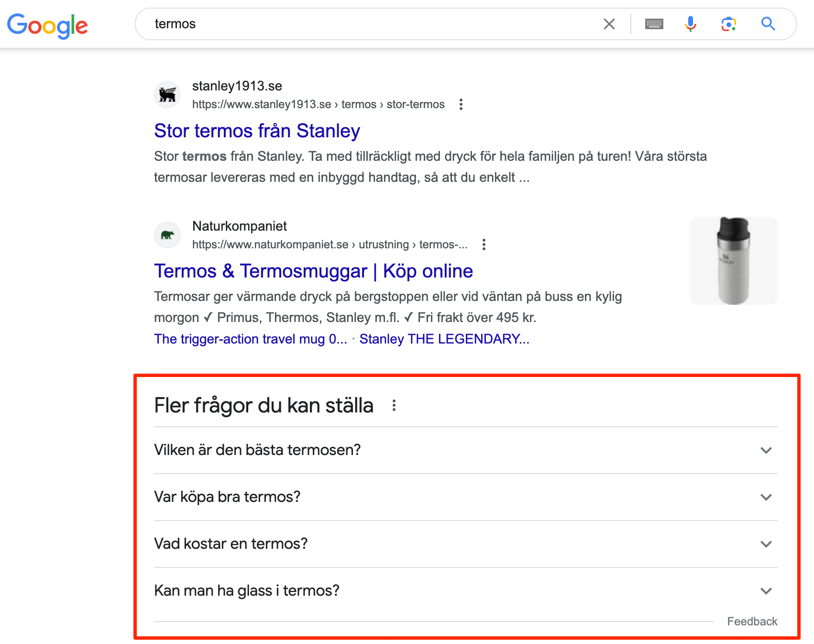The image size is (814, 644).
Task: Open Stor termos från Stanley result
Action: point(257,131)
